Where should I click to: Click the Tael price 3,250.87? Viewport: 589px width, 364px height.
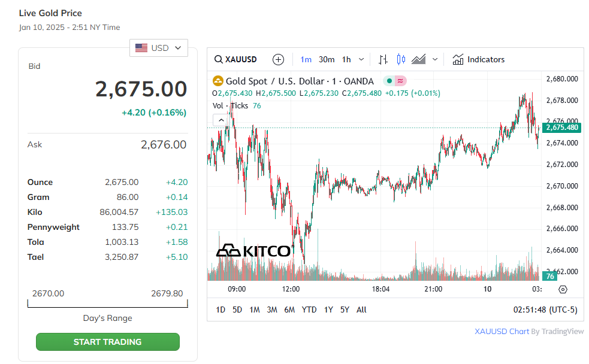[x=122, y=257]
